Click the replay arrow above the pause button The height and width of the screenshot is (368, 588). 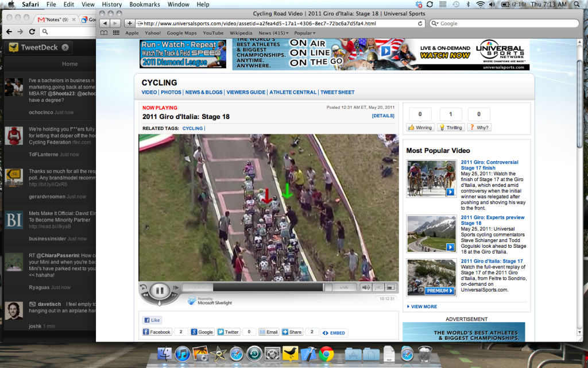point(144,287)
